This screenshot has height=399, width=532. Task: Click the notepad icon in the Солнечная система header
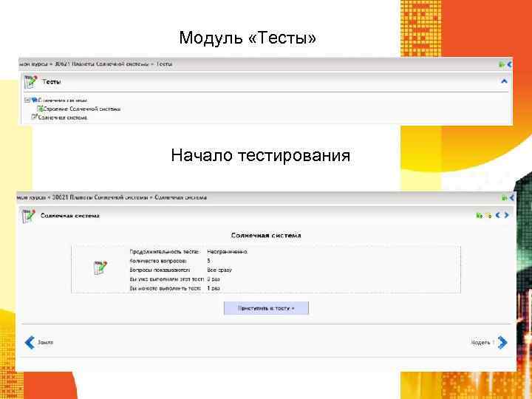click(29, 216)
